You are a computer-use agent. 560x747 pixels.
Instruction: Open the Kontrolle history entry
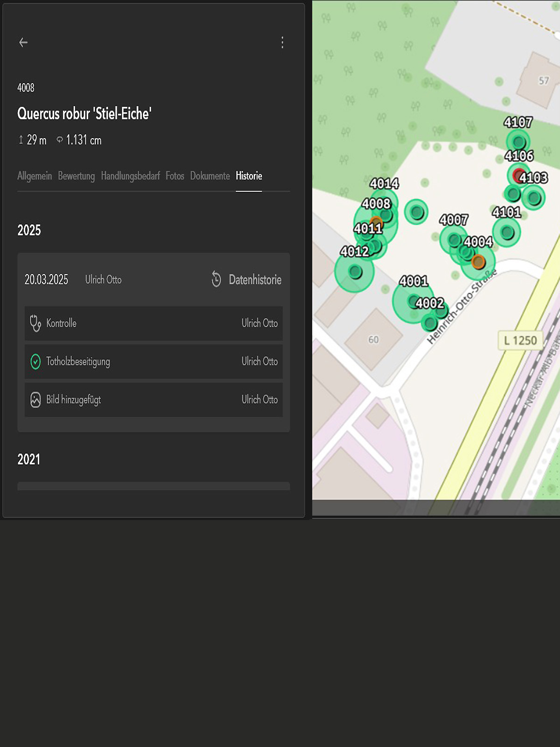[154, 323]
